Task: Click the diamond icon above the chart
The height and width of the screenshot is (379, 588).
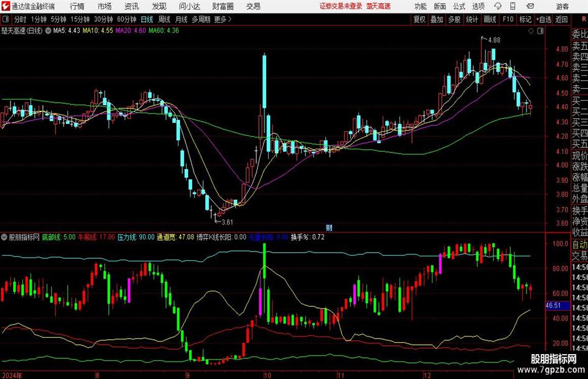Action: point(531,31)
